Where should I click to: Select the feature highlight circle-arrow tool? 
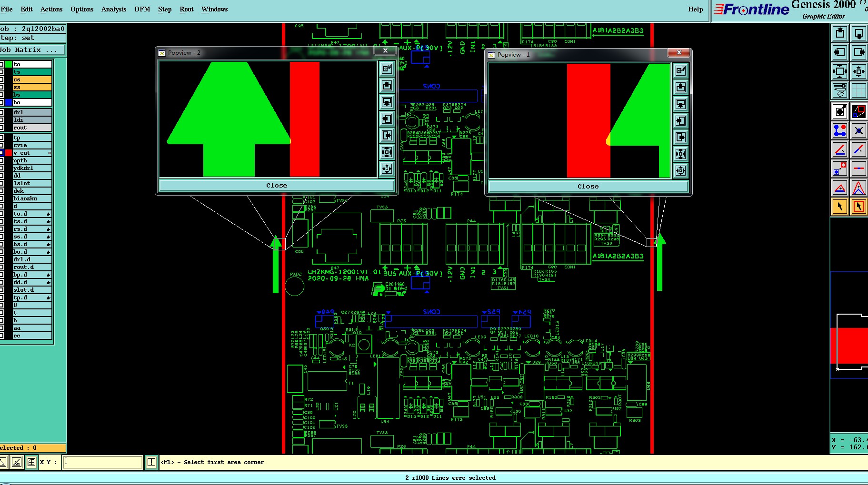point(840,111)
